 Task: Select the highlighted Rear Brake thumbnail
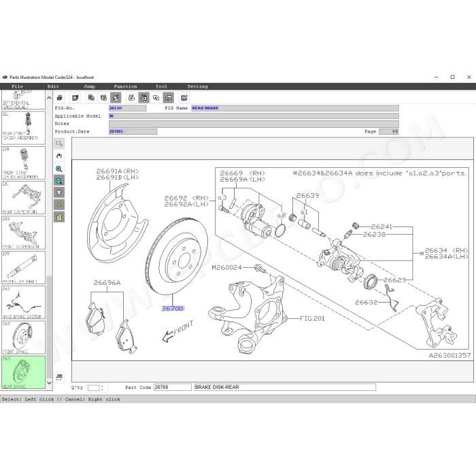[23, 372]
